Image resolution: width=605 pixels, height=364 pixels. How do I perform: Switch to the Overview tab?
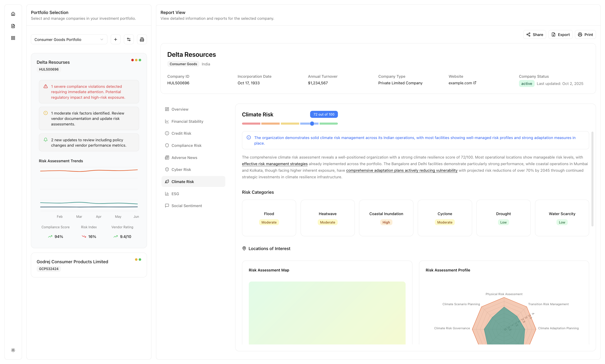tap(193, 109)
